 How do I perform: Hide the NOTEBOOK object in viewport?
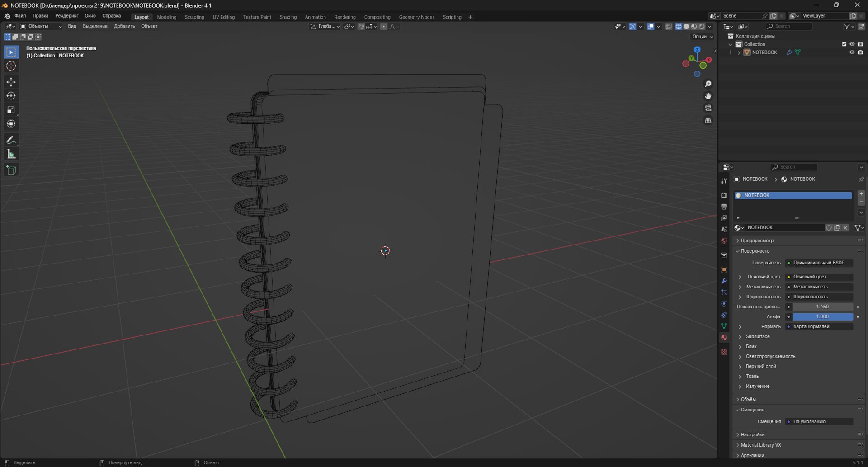point(852,52)
